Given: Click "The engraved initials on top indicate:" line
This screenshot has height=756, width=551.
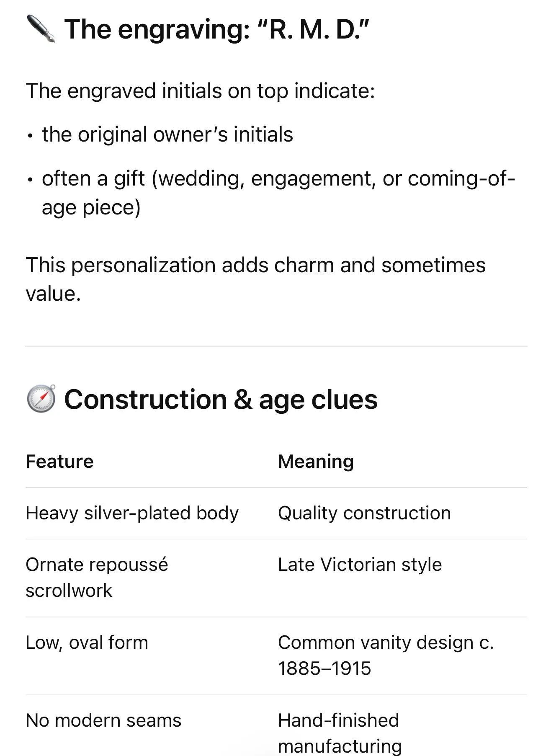Looking at the screenshot, I should pos(200,91).
